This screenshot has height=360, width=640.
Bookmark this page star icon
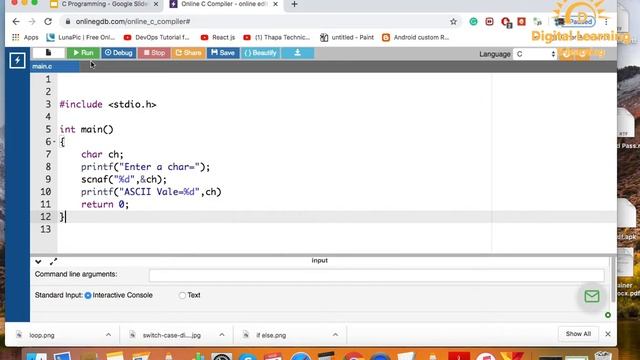(453, 22)
